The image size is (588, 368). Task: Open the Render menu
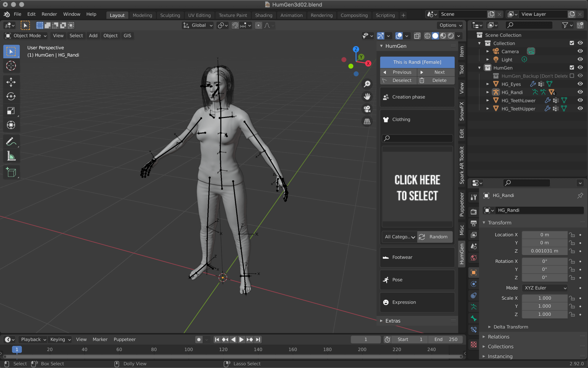click(x=49, y=14)
